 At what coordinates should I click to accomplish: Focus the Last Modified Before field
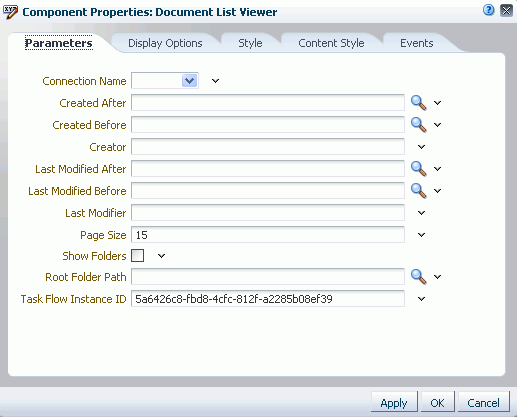click(268, 191)
